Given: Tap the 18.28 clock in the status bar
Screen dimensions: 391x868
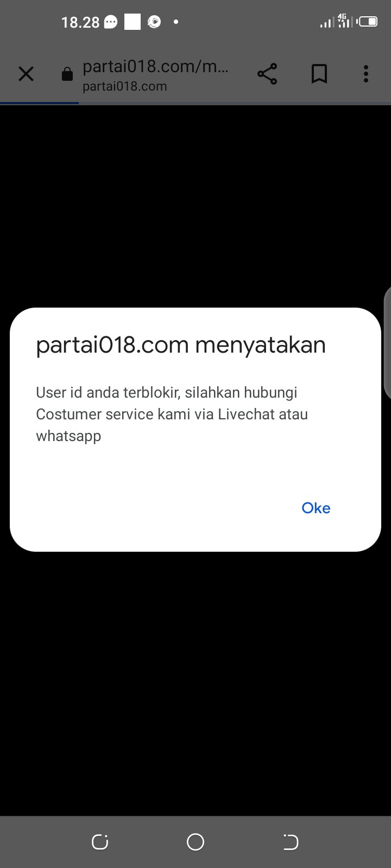Looking at the screenshot, I should [x=80, y=22].
